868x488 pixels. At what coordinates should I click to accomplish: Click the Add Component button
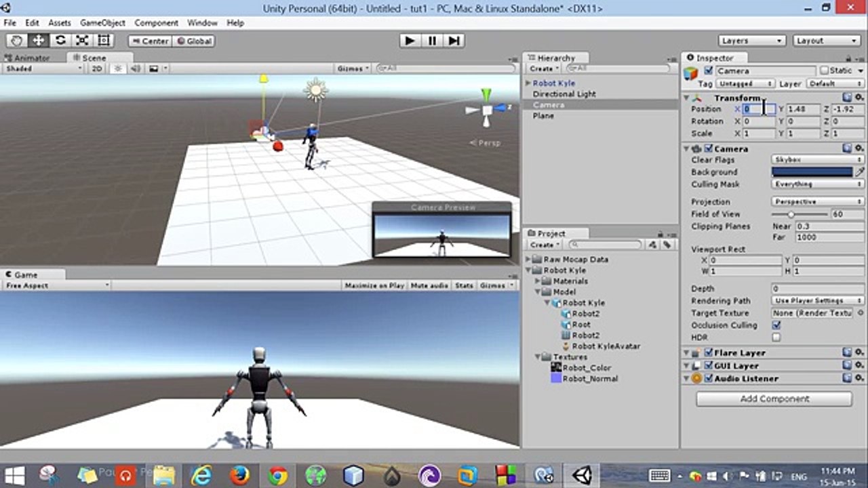pos(774,399)
